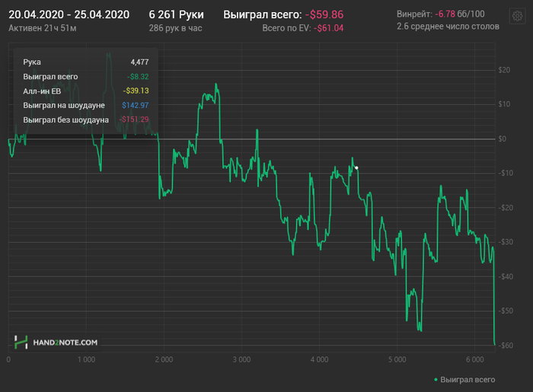Click tooltip row 'Алл-ин ЕВ' -$39.13

click(x=85, y=91)
